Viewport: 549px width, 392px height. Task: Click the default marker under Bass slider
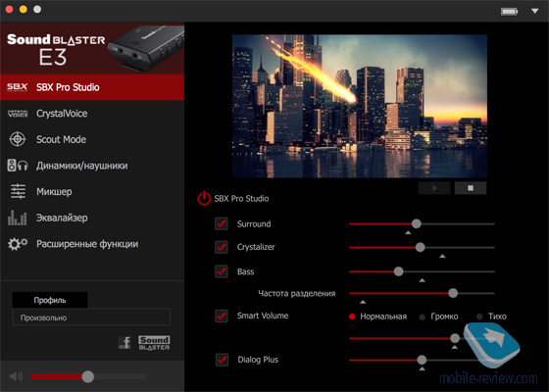click(x=423, y=280)
